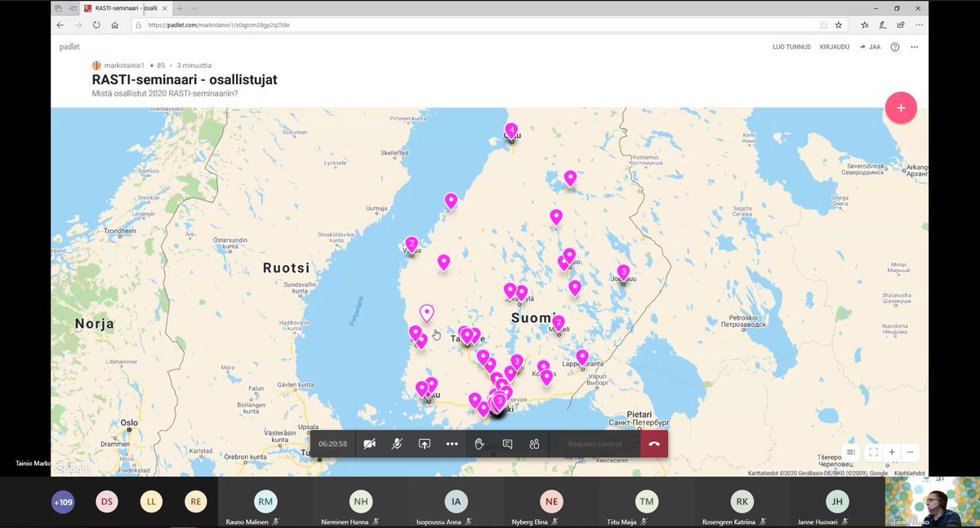Open the pin cluster labeled 4 near Oulu

512,131
